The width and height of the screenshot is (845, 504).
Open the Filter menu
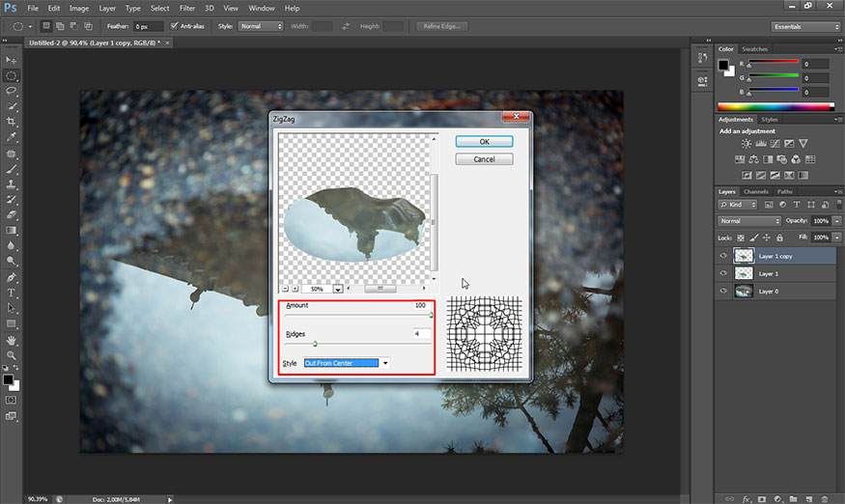pyautogui.click(x=186, y=8)
